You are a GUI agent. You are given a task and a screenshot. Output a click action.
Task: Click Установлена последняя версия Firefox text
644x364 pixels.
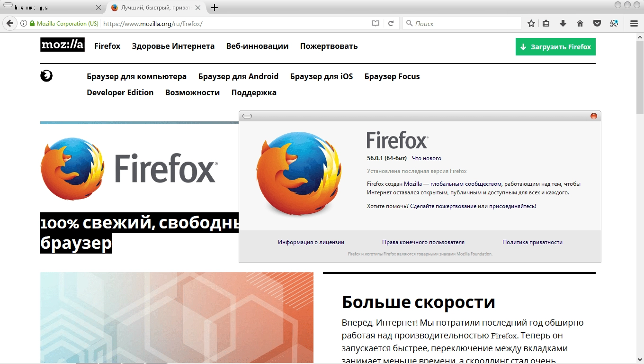tap(417, 171)
